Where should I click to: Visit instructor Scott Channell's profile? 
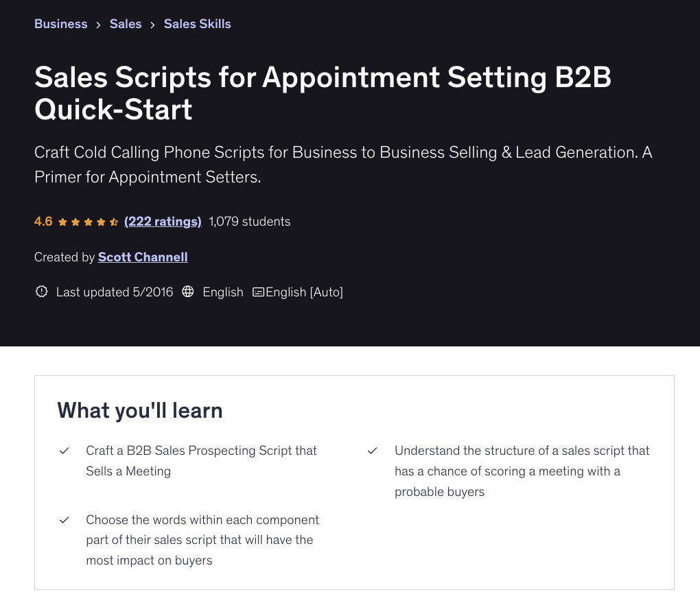(143, 257)
